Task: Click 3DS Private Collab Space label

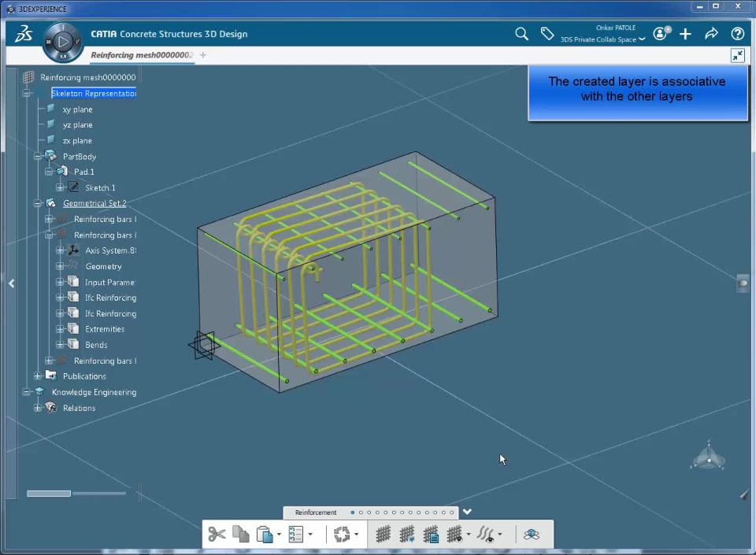Action: [x=598, y=39]
